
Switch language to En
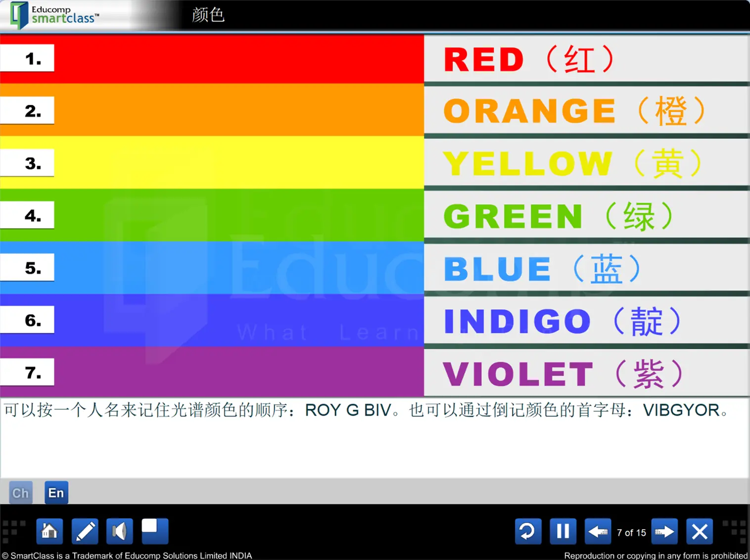tap(56, 493)
